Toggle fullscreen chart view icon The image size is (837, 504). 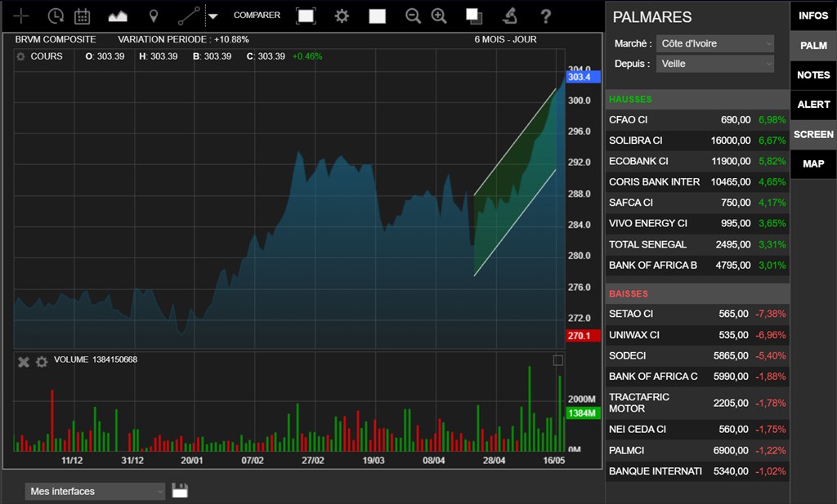coord(306,16)
